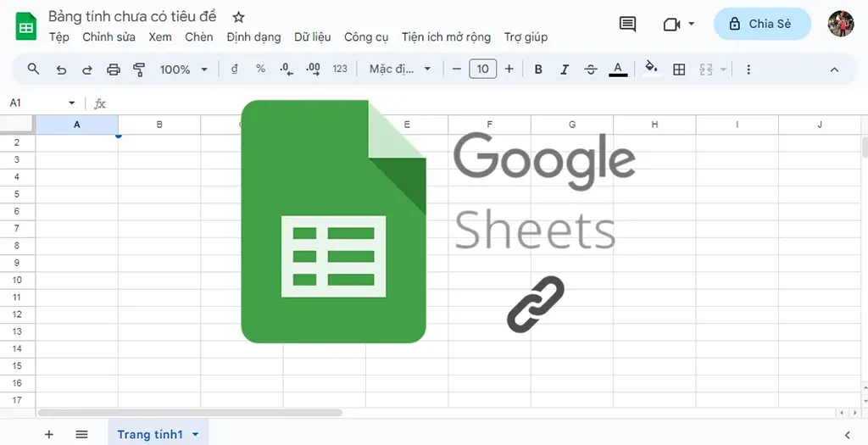Click the Chia Sẻ share button
The image size is (868, 445).
762,24
